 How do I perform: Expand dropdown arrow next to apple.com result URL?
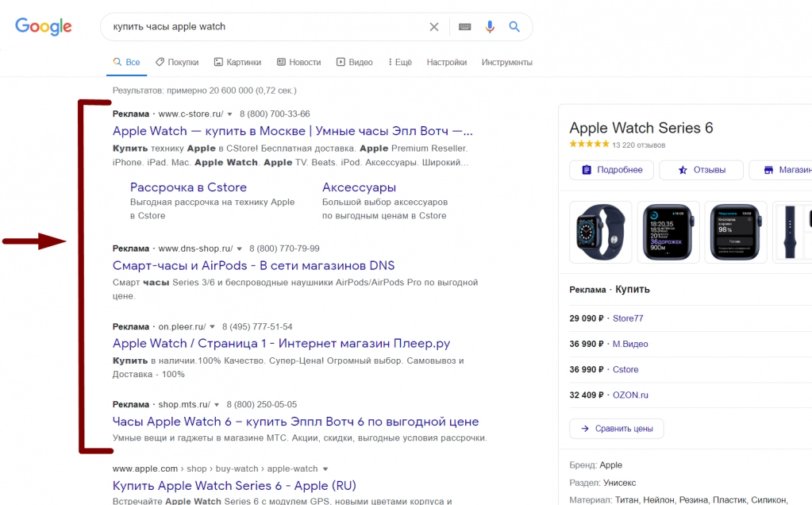[325, 469]
